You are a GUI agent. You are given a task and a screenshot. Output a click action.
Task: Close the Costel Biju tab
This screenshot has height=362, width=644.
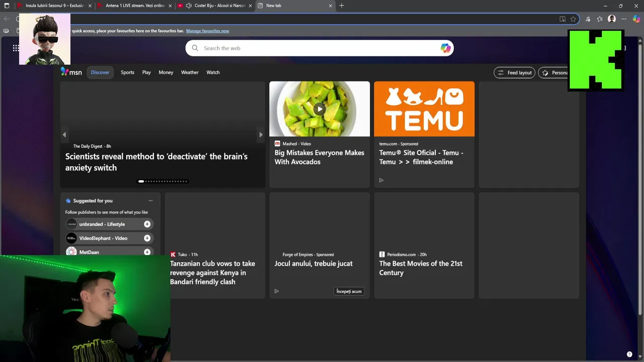(250, 6)
